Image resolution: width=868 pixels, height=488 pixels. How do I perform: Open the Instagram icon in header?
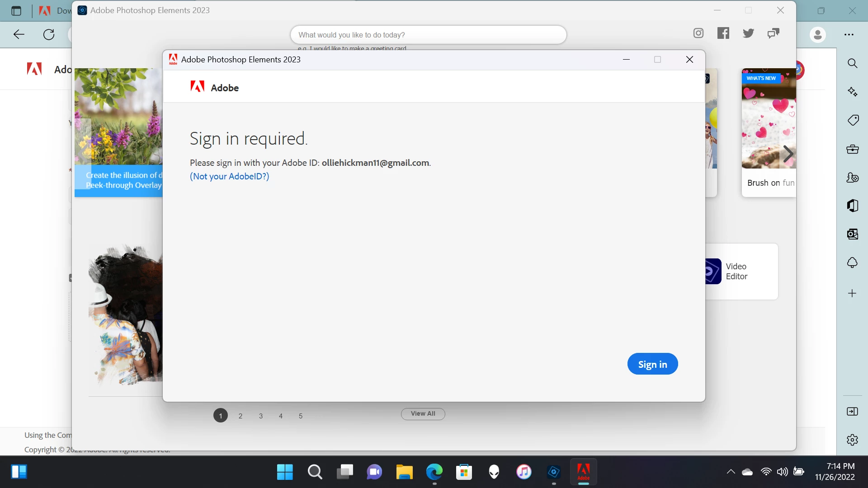click(698, 33)
